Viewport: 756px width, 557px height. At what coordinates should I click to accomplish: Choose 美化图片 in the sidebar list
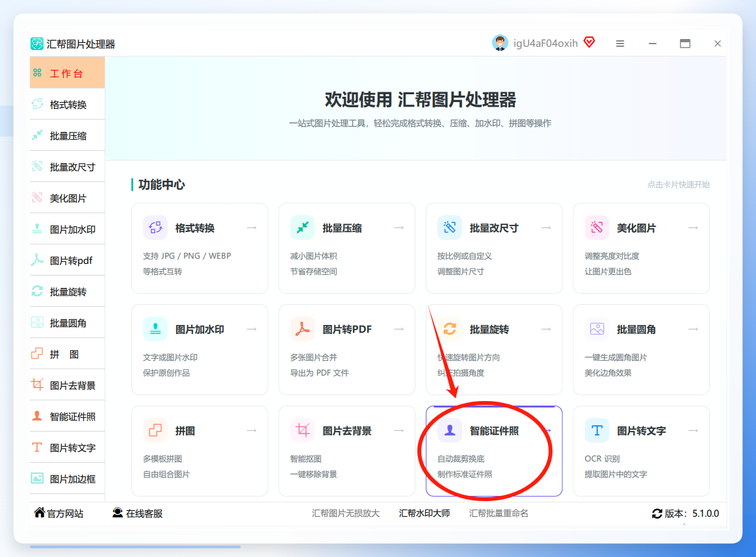pos(68,198)
